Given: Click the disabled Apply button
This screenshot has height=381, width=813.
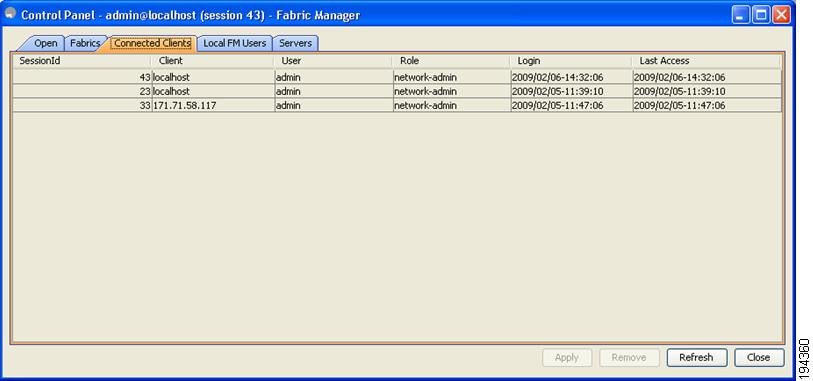Looking at the screenshot, I should click(567, 358).
